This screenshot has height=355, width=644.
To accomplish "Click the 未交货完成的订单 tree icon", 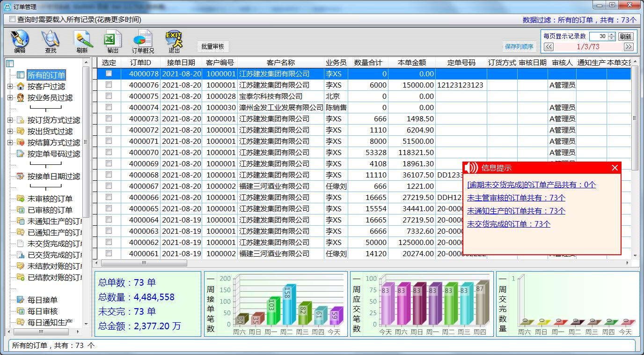I will click(20, 244).
